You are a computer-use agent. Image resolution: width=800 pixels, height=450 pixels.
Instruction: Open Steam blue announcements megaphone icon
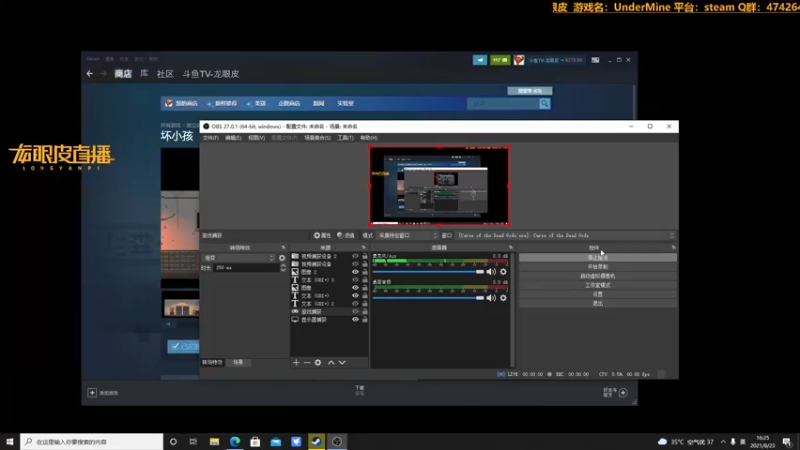tap(480, 60)
